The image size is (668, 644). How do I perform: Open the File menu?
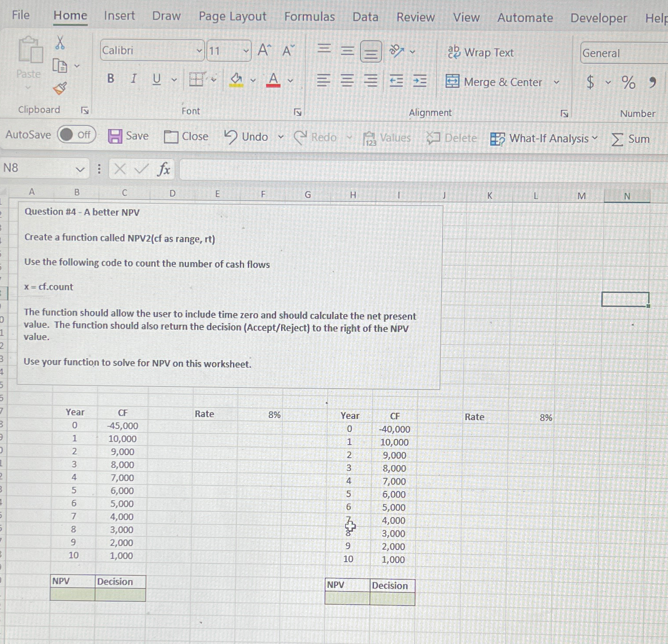(x=21, y=15)
